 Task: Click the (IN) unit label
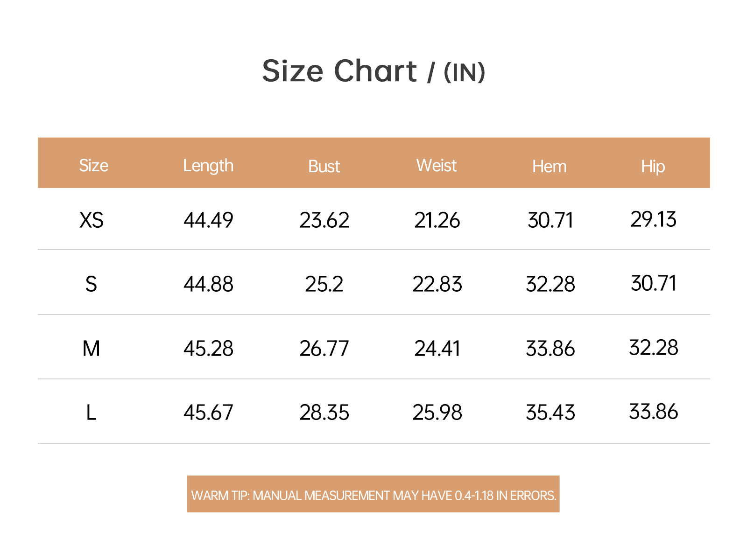point(465,73)
